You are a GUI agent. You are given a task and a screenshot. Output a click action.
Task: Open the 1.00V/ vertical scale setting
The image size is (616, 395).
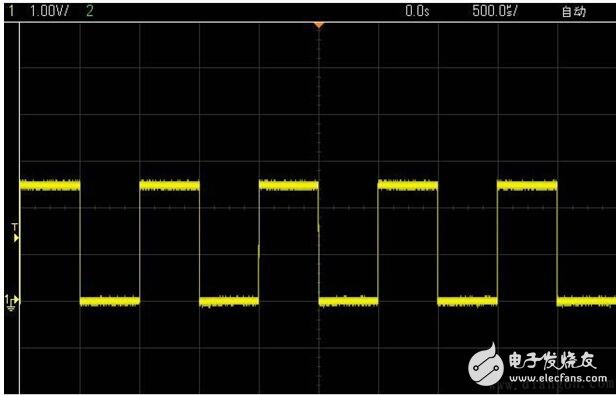(49, 11)
